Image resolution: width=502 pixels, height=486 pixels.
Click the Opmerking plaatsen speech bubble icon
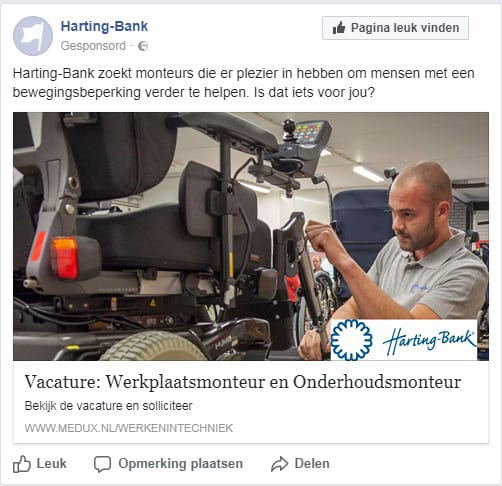102,464
